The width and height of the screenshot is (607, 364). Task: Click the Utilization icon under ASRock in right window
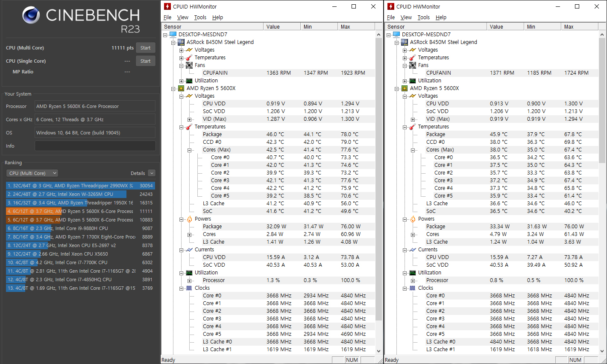413,81
